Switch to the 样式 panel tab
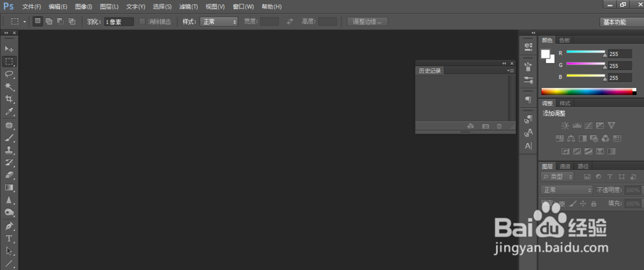Image resolution: width=644 pixels, height=270 pixels. point(565,104)
